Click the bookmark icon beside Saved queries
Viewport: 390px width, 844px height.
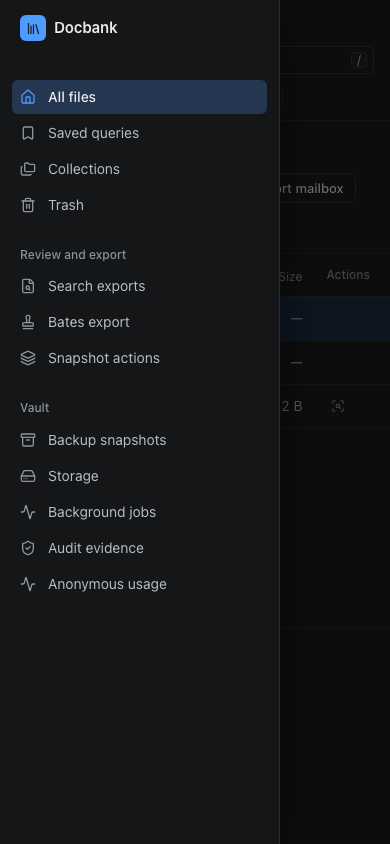(28, 133)
